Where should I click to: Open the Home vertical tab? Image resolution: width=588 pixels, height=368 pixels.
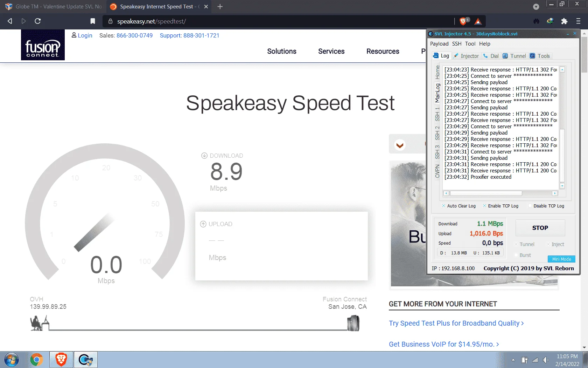(x=437, y=72)
